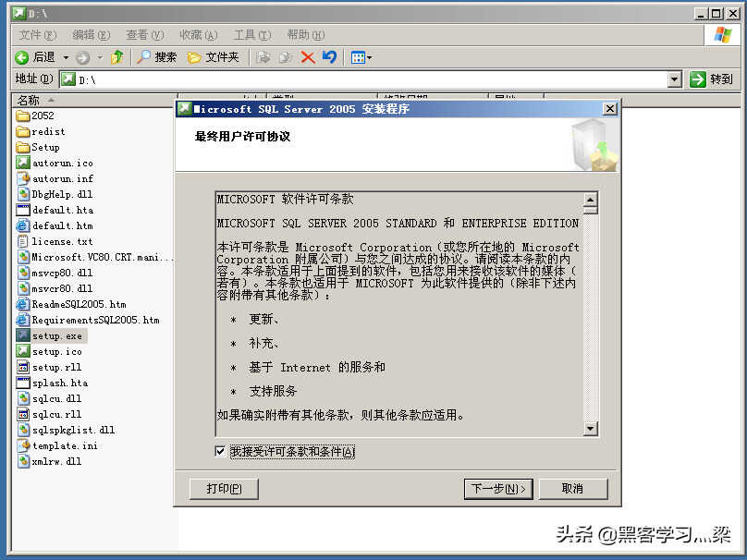Select the default.htm file icon
The width and height of the screenshot is (747, 560).
(x=23, y=225)
